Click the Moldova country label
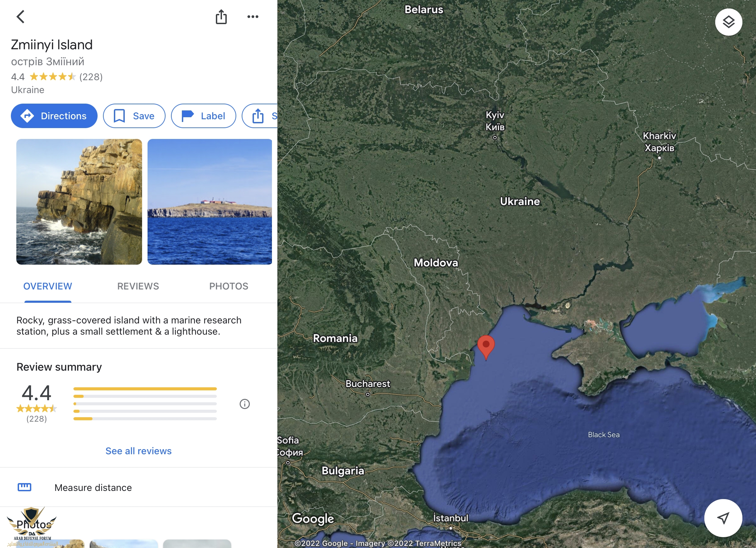Viewport: 756px width, 548px height. click(436, 263)
